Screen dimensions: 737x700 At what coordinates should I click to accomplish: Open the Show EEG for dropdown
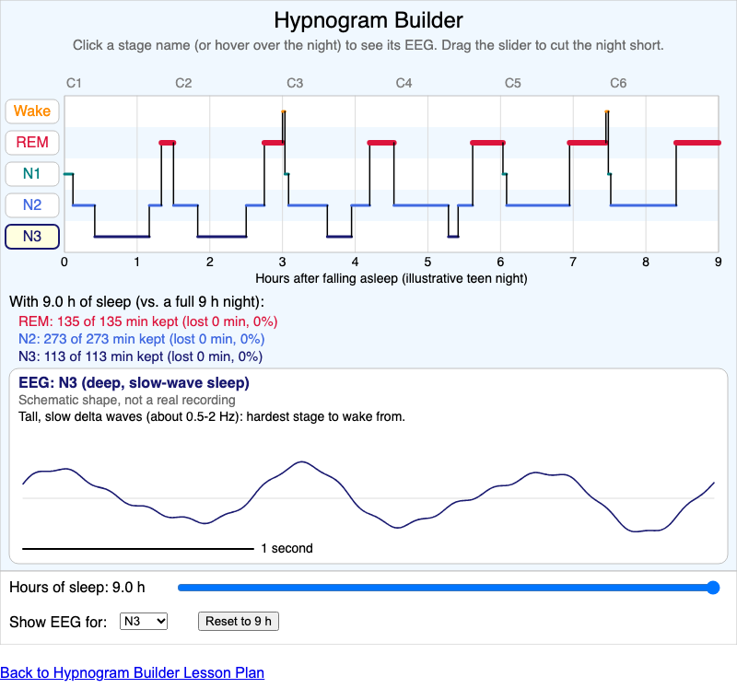tap(144, 622)
